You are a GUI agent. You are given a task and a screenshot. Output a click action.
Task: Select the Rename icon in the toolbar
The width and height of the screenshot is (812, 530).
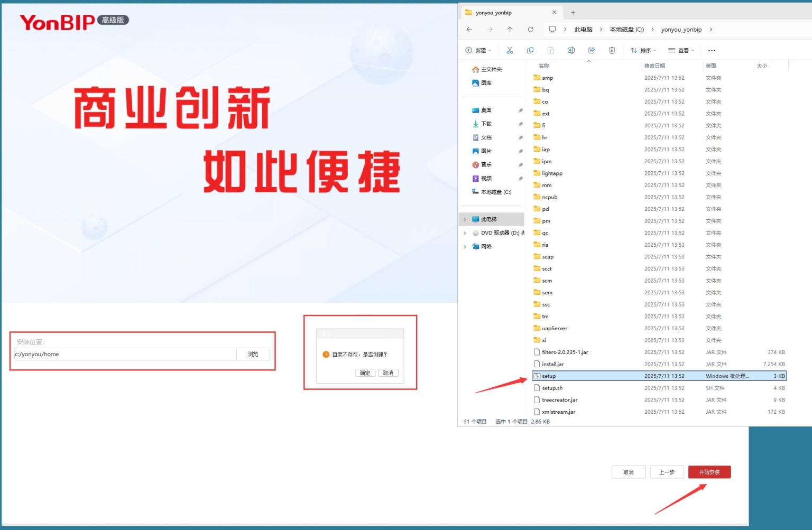click(x=571, y=50)
